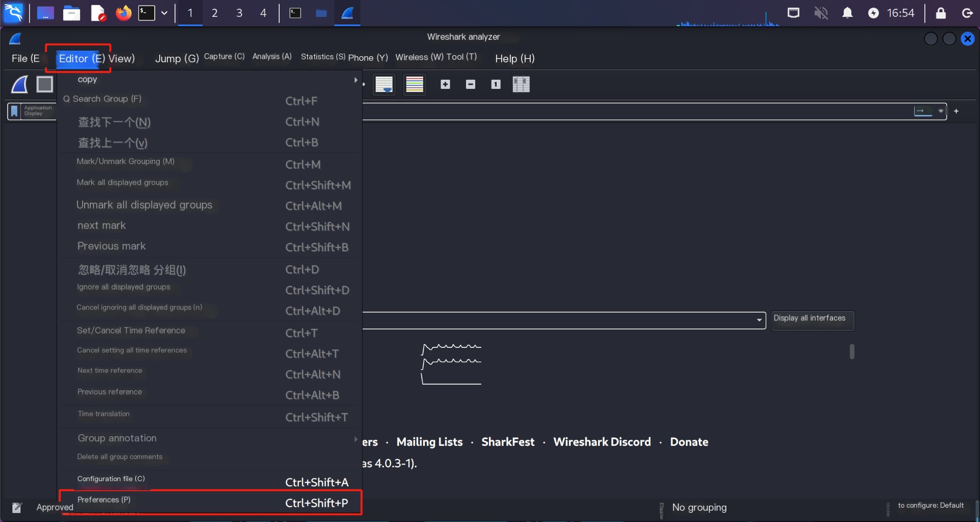Select Mark all displayed groups
This screenshot has height=522, width=980.
209,184
